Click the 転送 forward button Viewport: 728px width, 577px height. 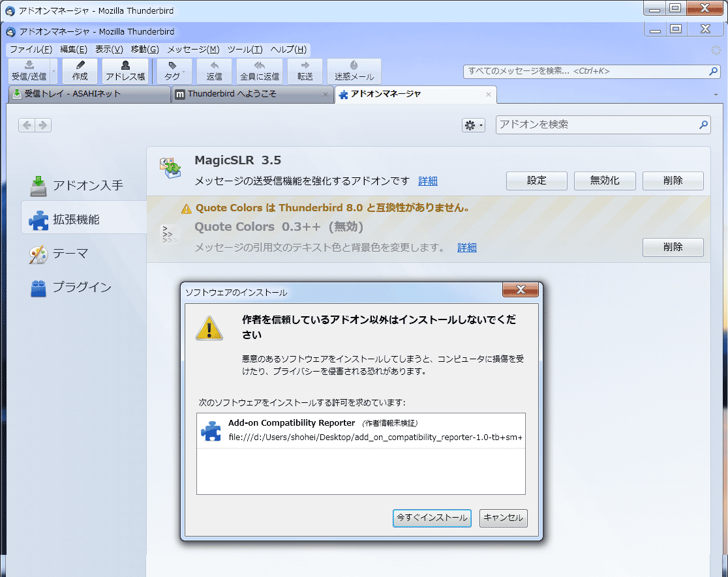tap(305, 70)
